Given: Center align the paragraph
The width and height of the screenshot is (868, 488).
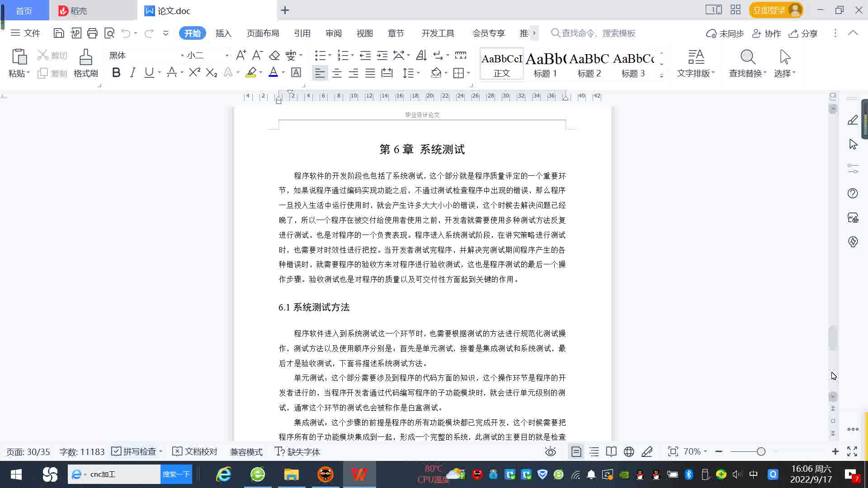Looking at the screenshot, I should point(337,73).
